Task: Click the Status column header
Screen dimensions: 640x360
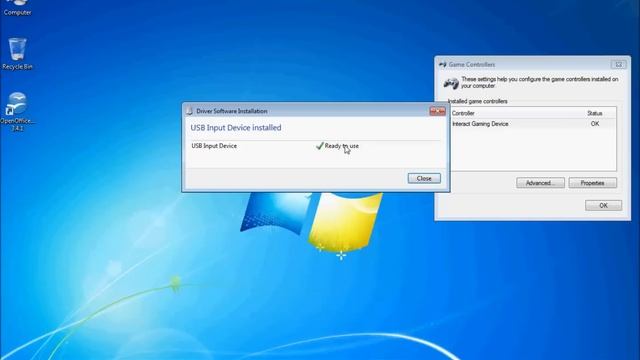Action: pyautogui.click(x=595, y=113)
